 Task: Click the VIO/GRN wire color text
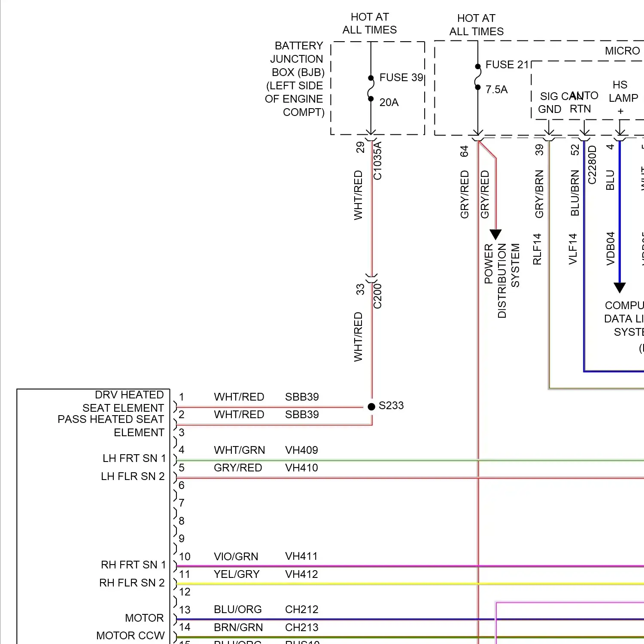[x=236, y=557]
